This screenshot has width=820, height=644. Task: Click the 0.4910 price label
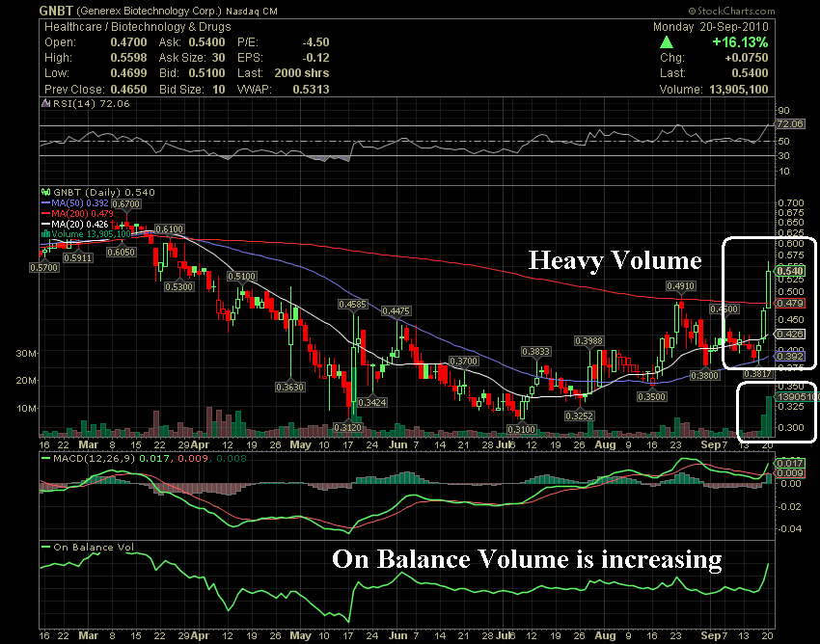pyautogui.click(x=680, y=286)
